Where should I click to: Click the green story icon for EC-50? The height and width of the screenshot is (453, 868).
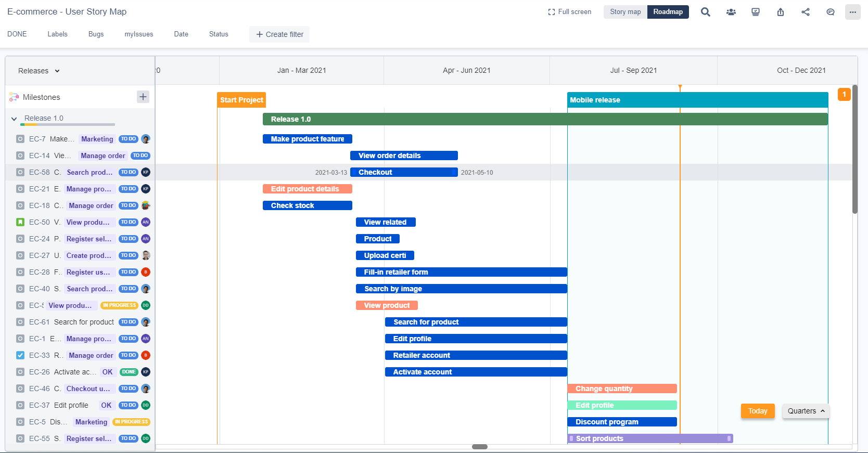(20, 222)
